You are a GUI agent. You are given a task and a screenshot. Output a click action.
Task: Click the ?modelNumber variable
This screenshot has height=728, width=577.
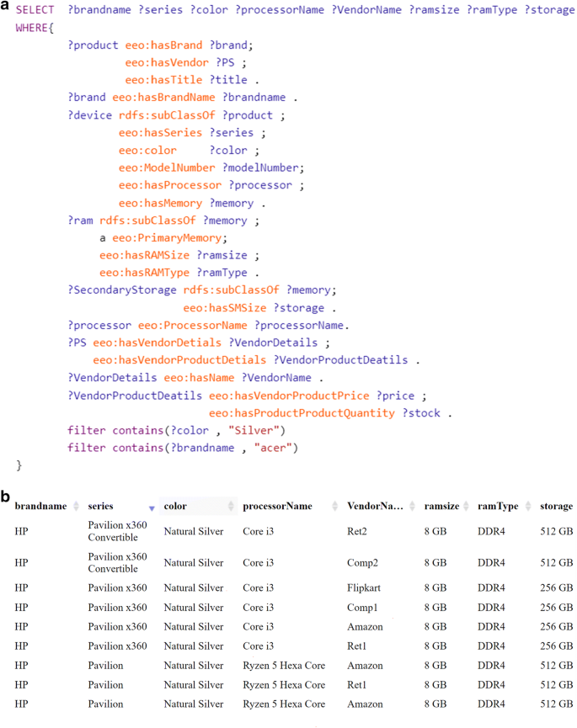[x=260, y=167]
